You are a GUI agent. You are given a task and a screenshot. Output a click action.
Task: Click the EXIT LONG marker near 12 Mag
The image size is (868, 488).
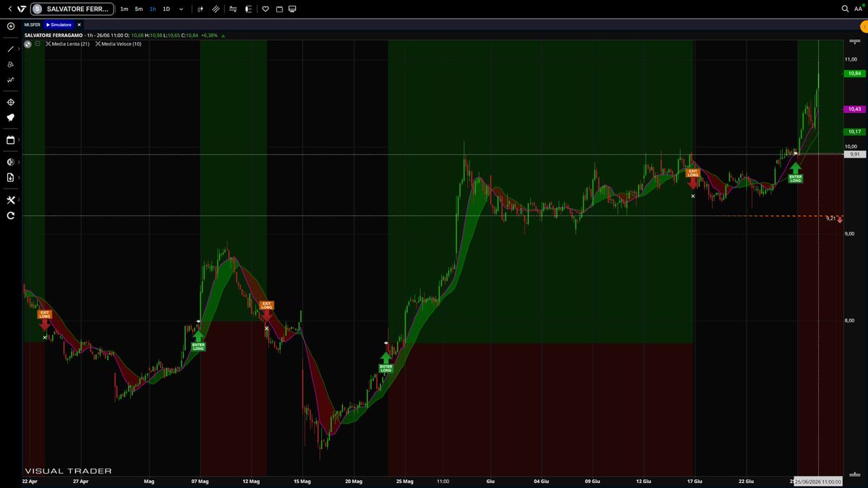(x=266, y=311)
